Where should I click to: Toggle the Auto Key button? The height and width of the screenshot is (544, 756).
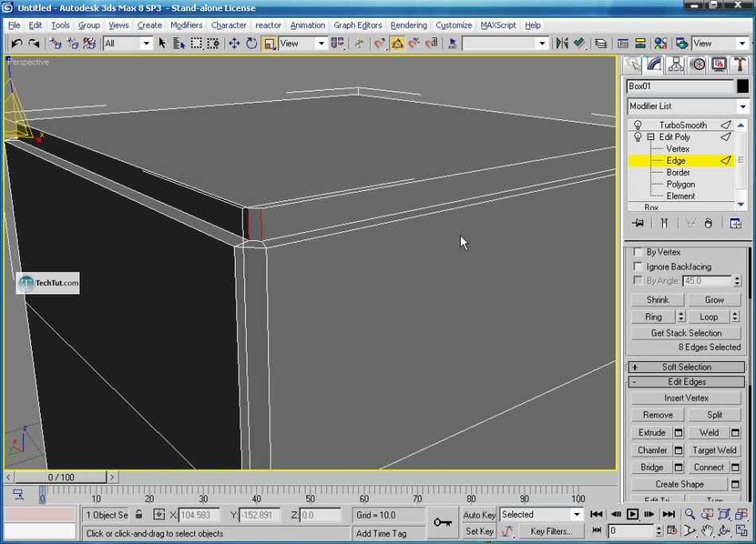click(479, 515)
